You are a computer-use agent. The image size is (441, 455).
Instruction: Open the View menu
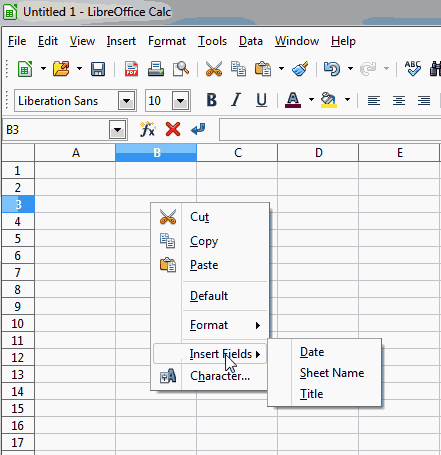point(82,41)
